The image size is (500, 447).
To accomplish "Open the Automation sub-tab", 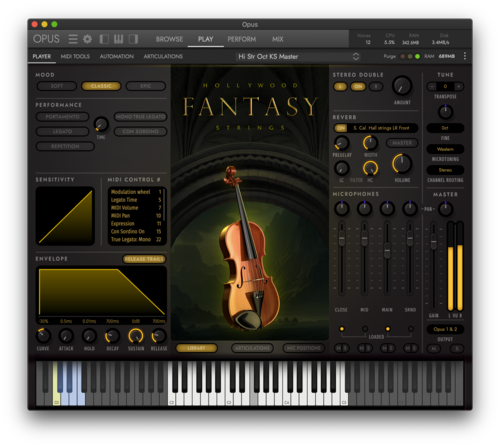I will coord(117,56).
